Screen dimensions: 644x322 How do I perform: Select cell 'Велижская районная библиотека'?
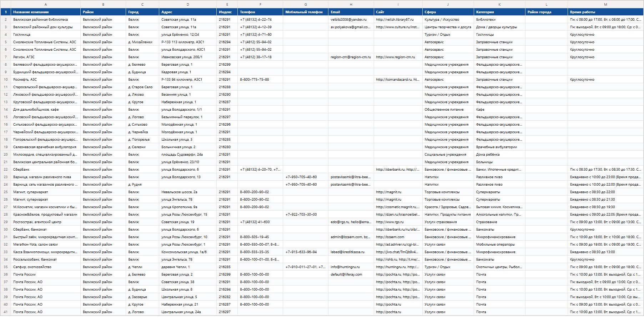[x=46, y=20]
